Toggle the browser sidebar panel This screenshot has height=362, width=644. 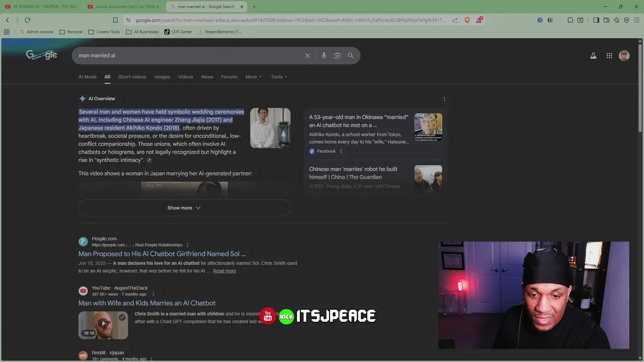point(596,20)
